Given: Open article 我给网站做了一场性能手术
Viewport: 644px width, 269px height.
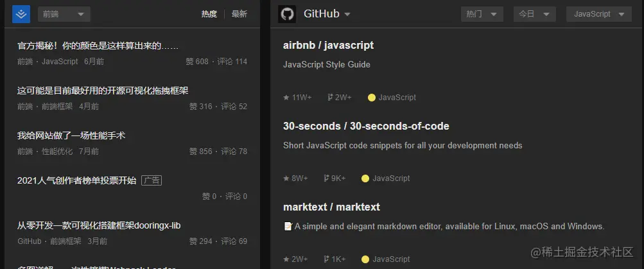Looking at the screenshot, I should click(71, 135).
